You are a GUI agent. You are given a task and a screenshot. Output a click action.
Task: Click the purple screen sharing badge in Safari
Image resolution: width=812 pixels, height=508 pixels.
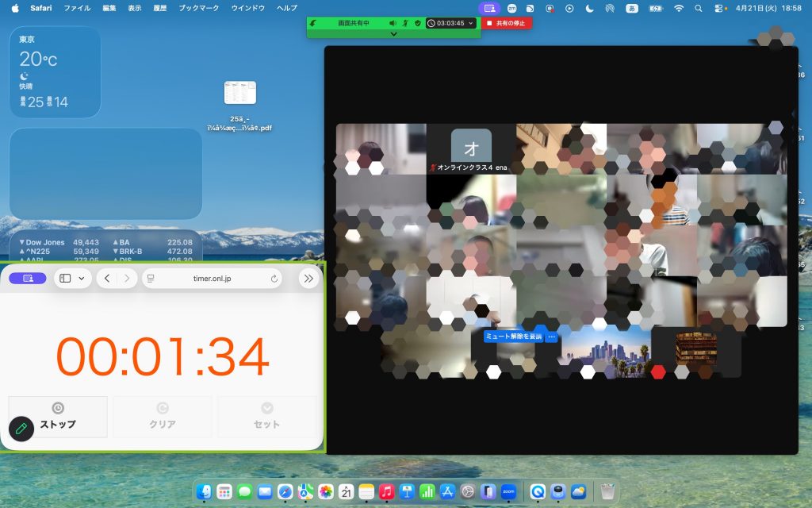(28, 279)
